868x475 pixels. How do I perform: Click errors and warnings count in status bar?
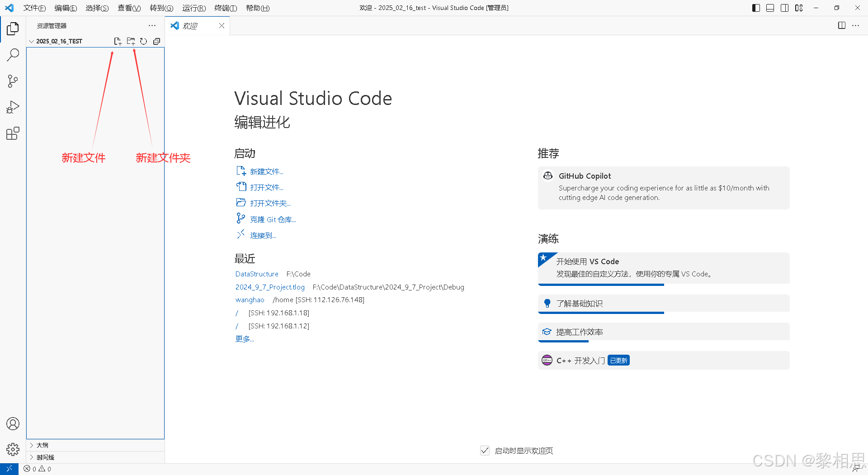(x=38, y=469)
